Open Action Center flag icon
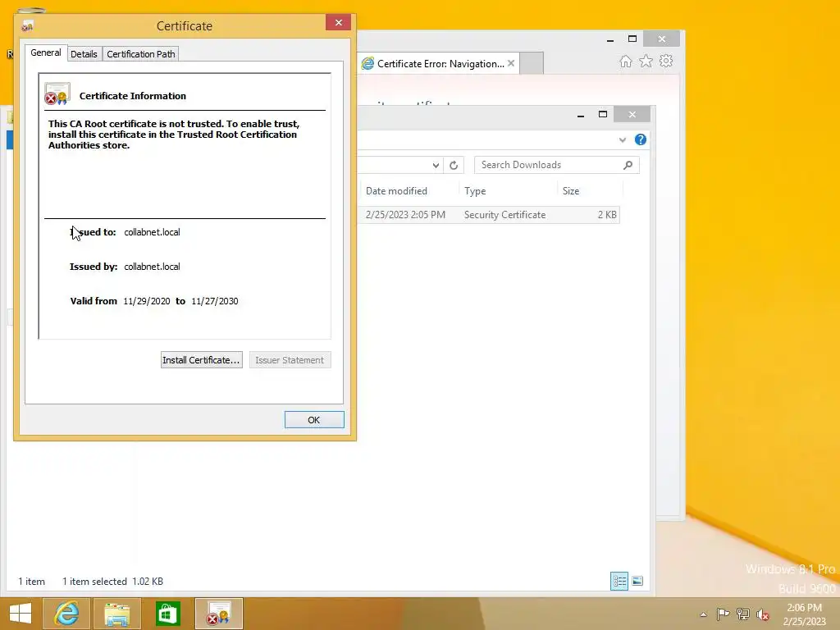 pos(723,614)
